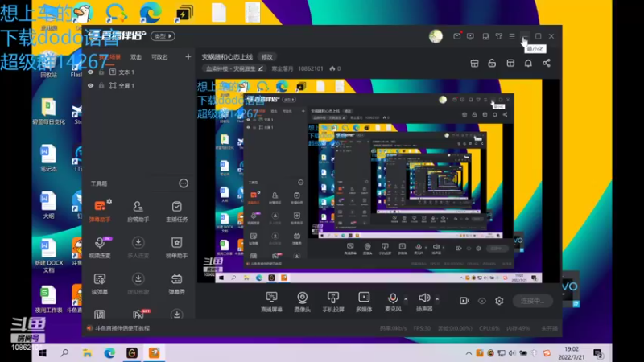Expand the microphone options arrow
Screen dimensions: 644x362
(x=406, y=298)
